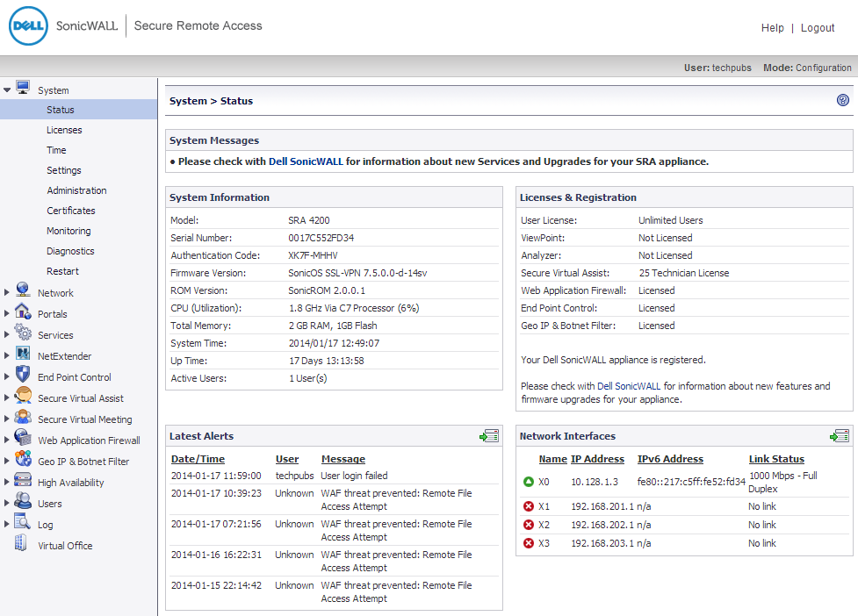Image resolution: width=858 pixels, height=616 pixels.
Task: Click the Portals house icon
Action: point(23,311)
